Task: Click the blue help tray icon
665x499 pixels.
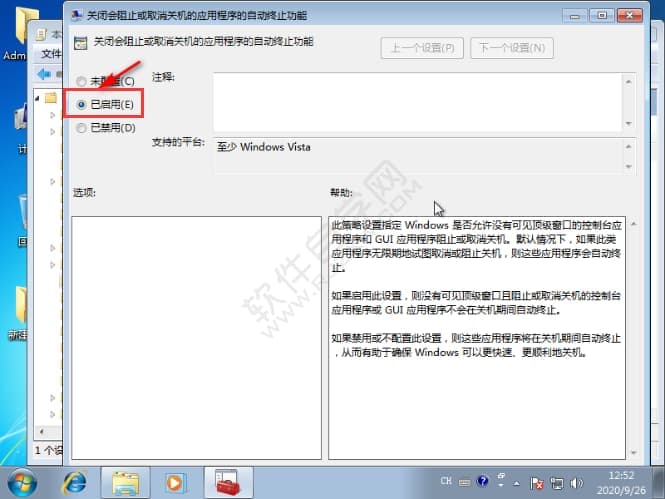Action: pyautogui.click(x=480, y=483)
